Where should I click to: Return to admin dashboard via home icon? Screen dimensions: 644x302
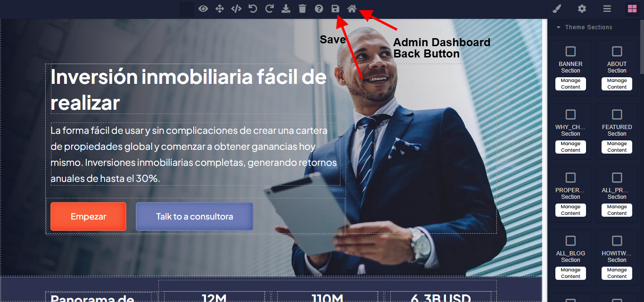tap(352, 8)
